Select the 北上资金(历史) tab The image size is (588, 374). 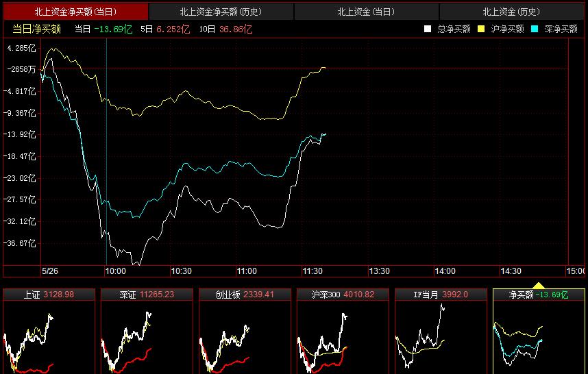[x=511, y=12]
